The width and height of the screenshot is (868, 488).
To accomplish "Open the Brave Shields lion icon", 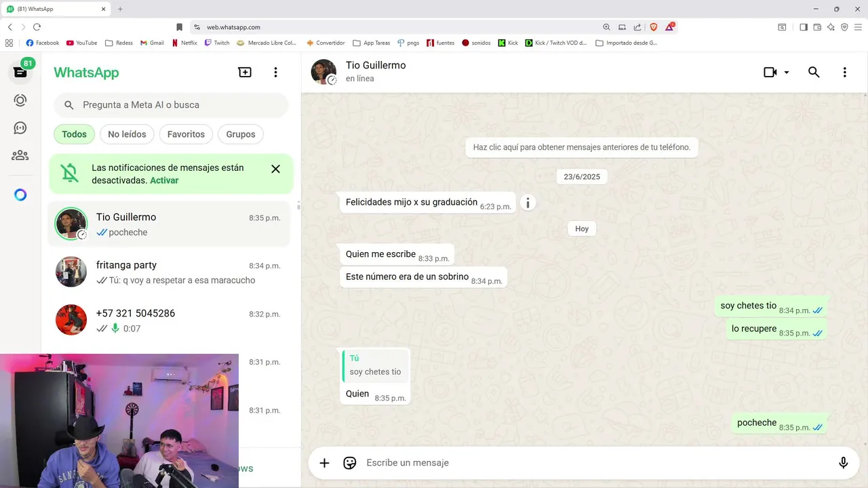I will [x=654, y=27].
